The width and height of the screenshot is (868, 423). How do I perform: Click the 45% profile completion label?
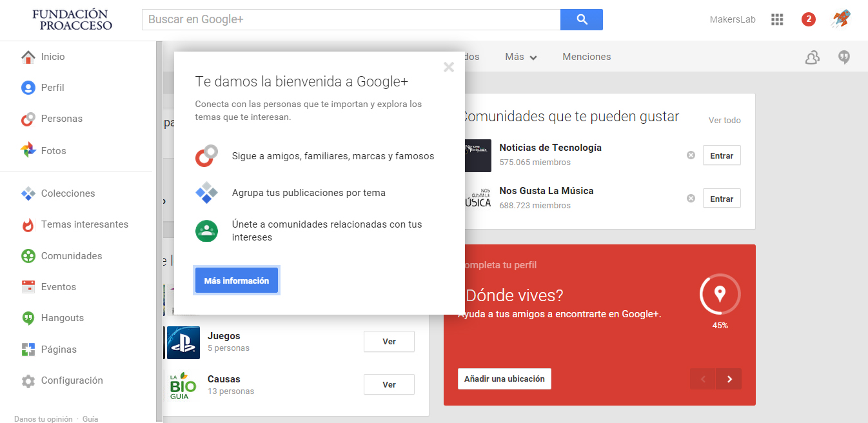pos(720,326)
